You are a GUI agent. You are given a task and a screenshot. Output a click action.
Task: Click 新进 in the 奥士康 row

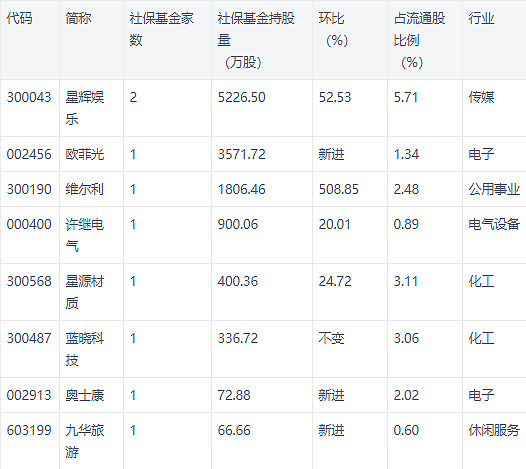coord(331,395)
